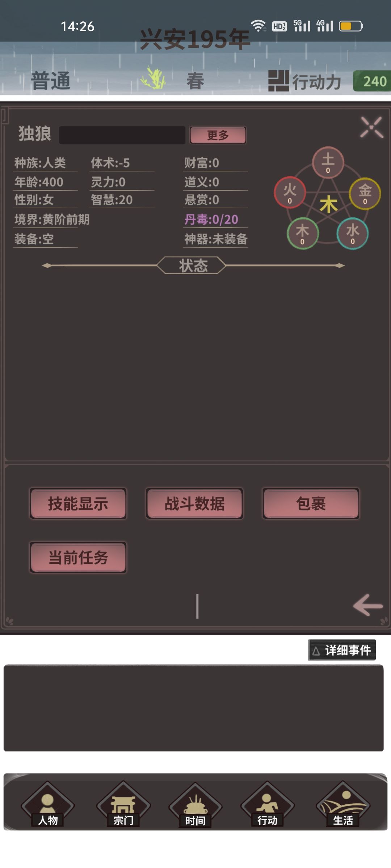Open the 包裹 inventory
This screenshot has width=391, height=868.
point(311,504)
